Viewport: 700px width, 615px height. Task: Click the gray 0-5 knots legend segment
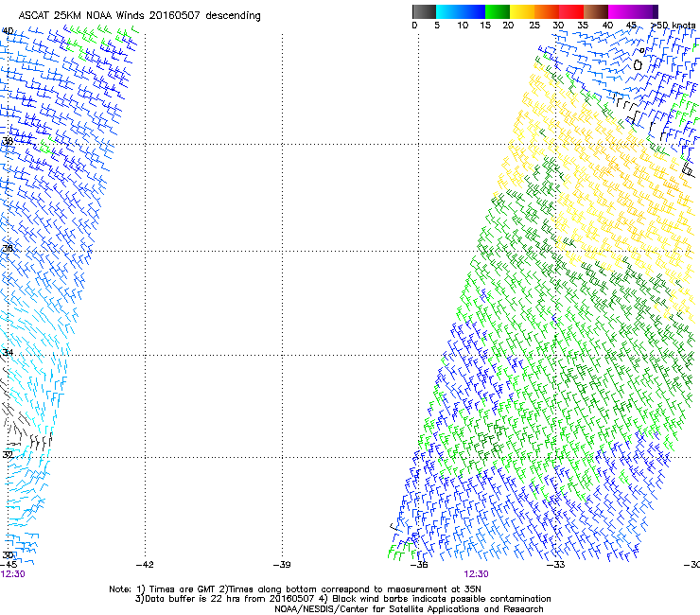424,11
